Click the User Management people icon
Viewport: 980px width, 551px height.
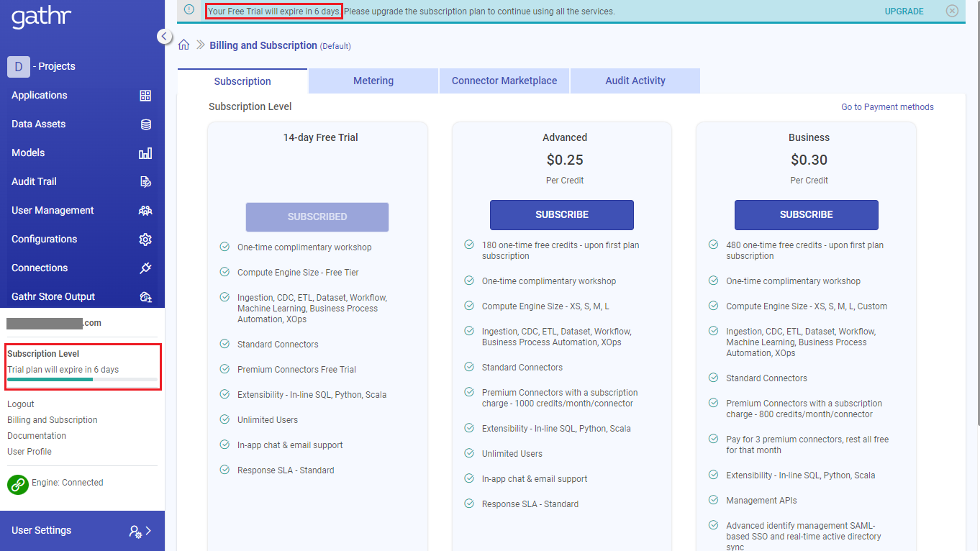pyautogui.click(x=145, y=211)
